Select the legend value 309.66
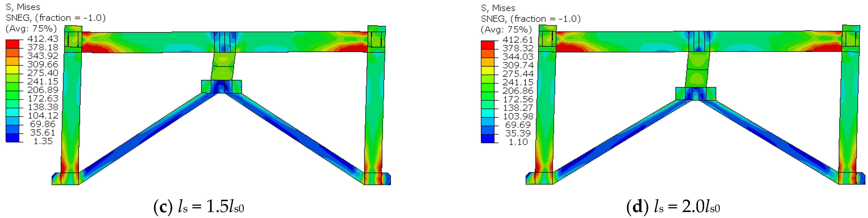Viewport: 868px width, 218px height. (43, 64)
